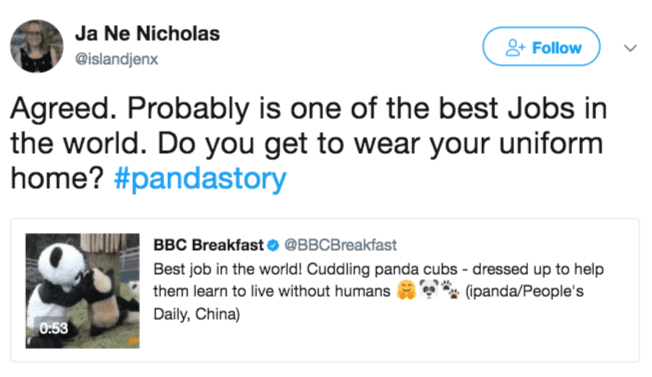
Task: Open Ja Ne Nicholas's profile avatar
Action: click(37, 46)
